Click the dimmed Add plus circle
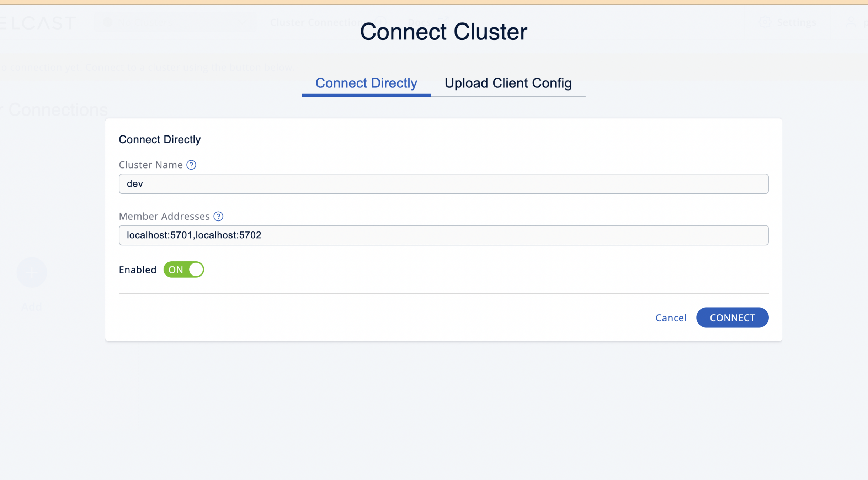The image size is (868, 480). (x=32, y=272)
